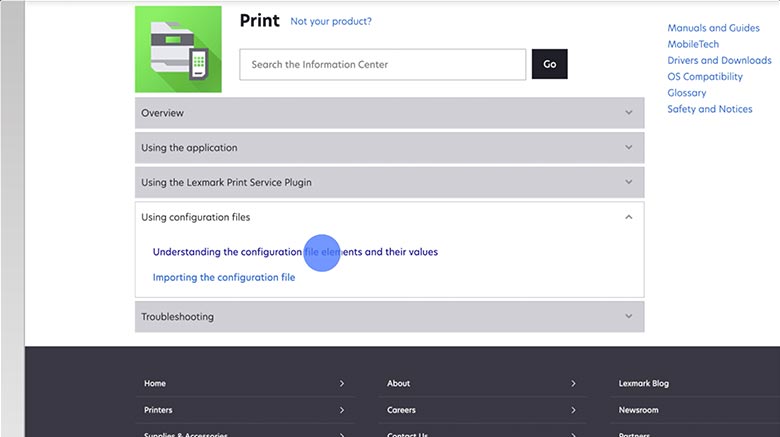Focus the Search the Information Center field
Screen dimensions: 780x437
coord(382,65)
